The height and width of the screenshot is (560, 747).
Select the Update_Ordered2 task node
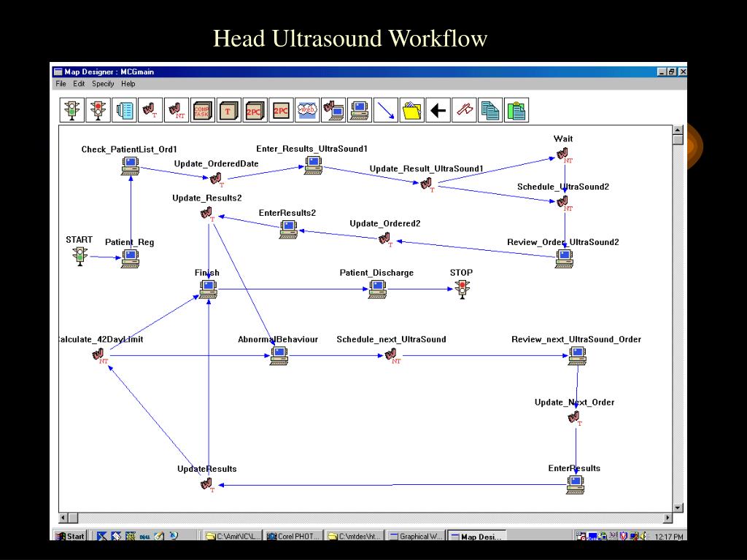coord(386,239)
